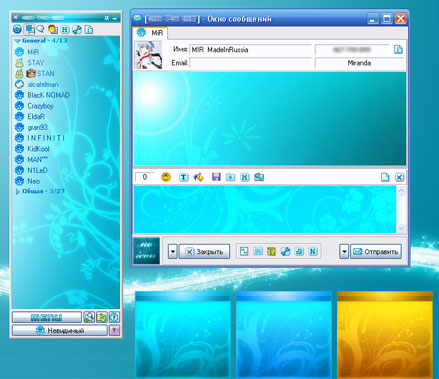Choose text color with paint bucket icon
Image resolution: width=439 pixels, height=379 pixels.
pos(198,177)
